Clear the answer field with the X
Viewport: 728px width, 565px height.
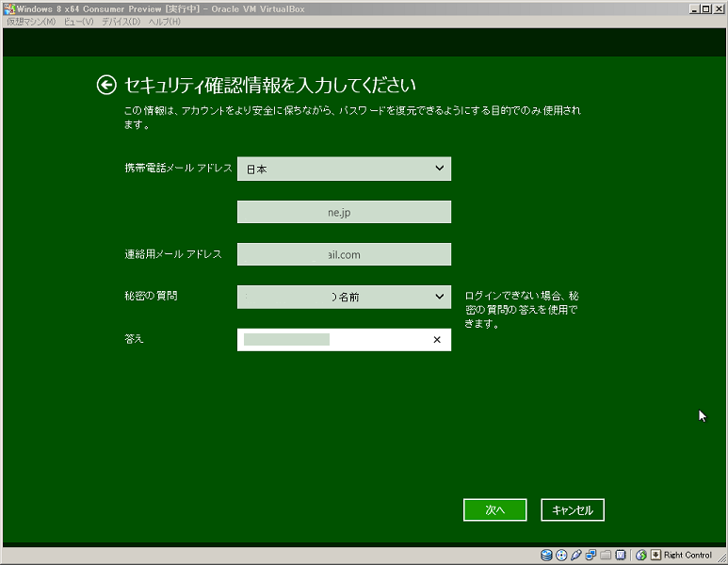click(436, 340)
